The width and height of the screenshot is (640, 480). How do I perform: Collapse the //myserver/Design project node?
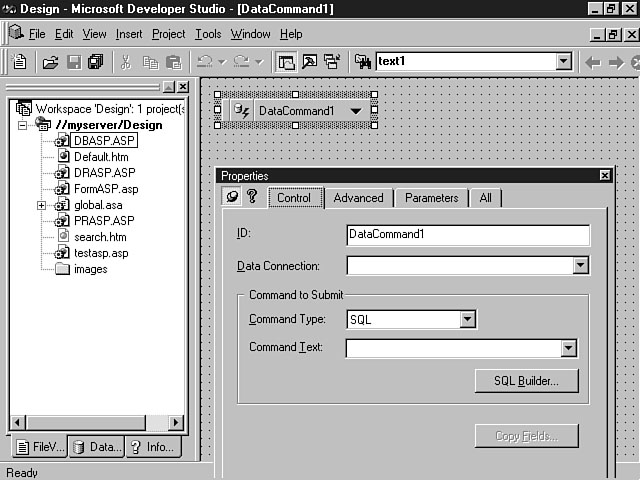tap(23, 125)
